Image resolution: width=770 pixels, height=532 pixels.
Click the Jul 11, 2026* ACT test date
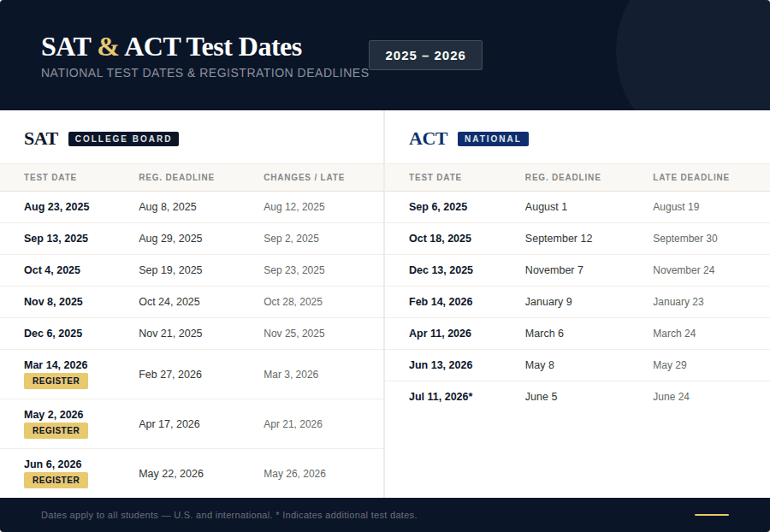[441, 397]
